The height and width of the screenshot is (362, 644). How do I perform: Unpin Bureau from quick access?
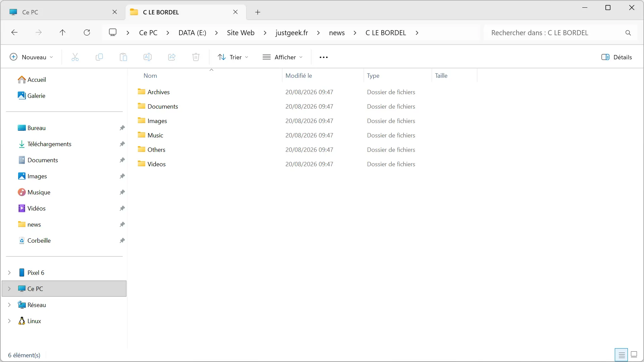(122, 128)
